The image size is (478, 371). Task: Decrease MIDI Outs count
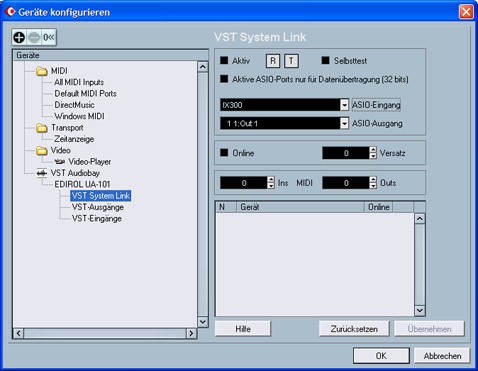point(373,186)
